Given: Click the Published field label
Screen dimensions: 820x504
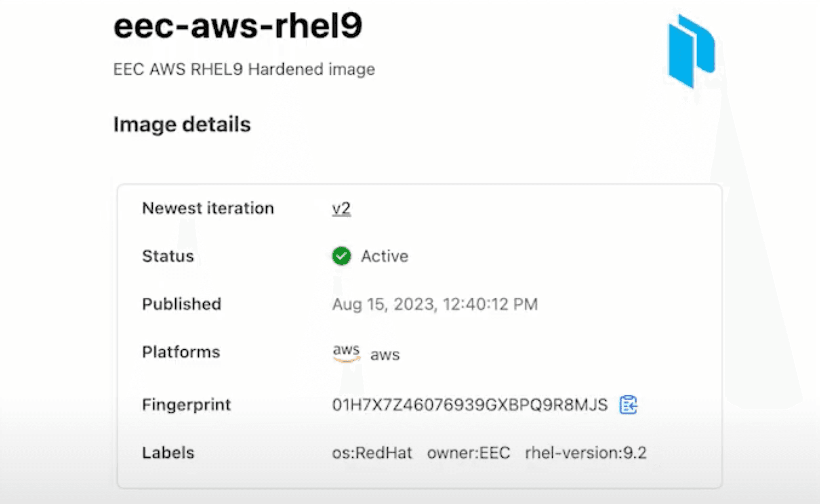Looking at the screenshot, I should 182,304.
